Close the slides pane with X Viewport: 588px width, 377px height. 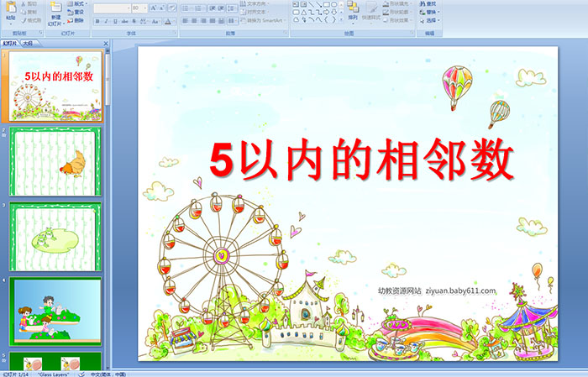[106, 44]
